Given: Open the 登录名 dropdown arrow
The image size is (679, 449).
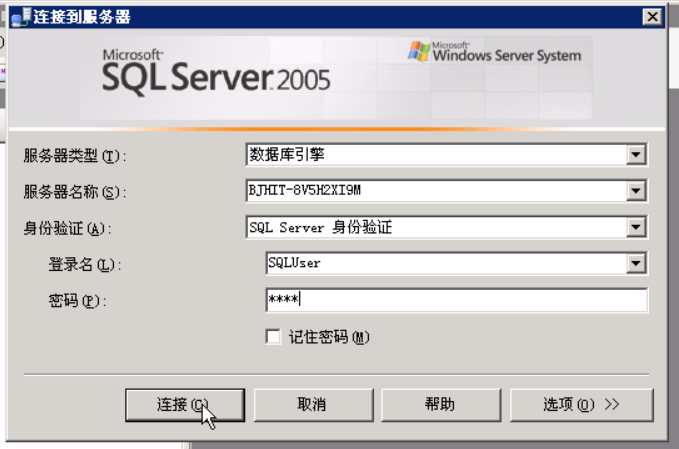Looking at the screenshot, I should [636, 263].
